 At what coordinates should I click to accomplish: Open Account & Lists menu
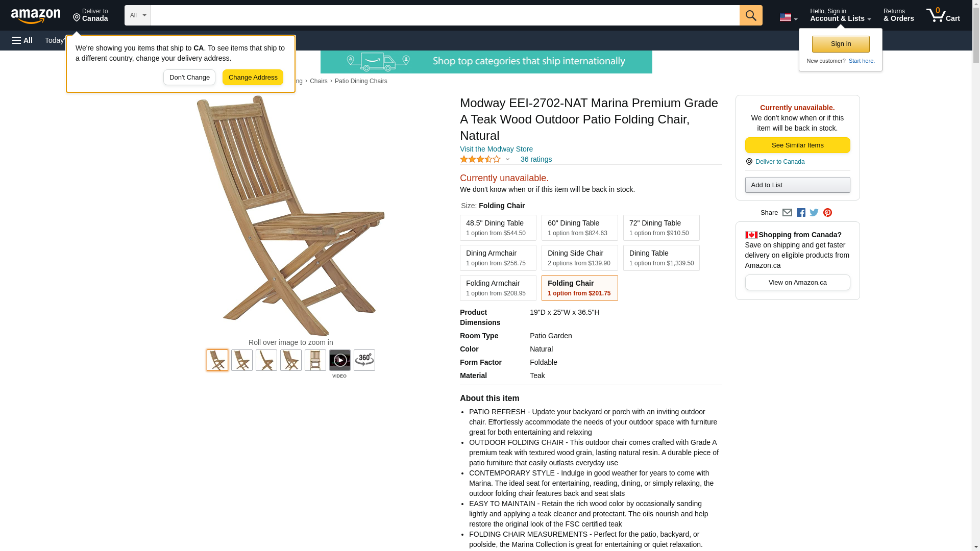point(840,15)
